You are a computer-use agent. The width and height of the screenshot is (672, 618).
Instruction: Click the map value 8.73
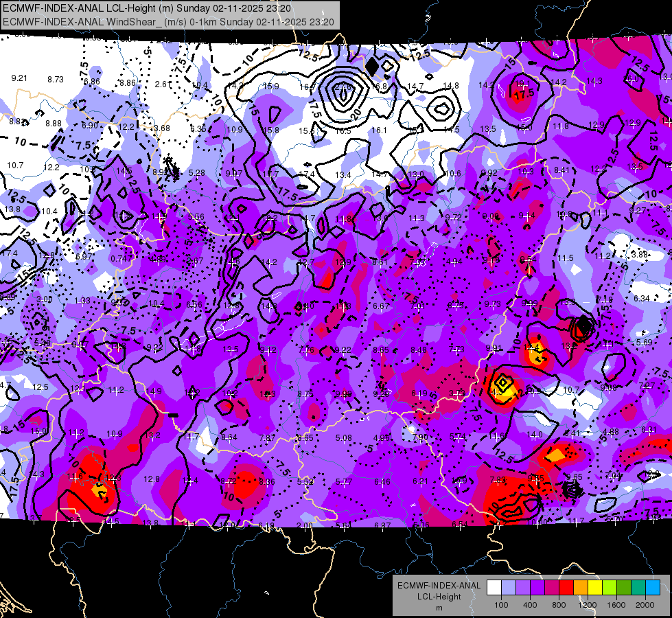point(56,80)
